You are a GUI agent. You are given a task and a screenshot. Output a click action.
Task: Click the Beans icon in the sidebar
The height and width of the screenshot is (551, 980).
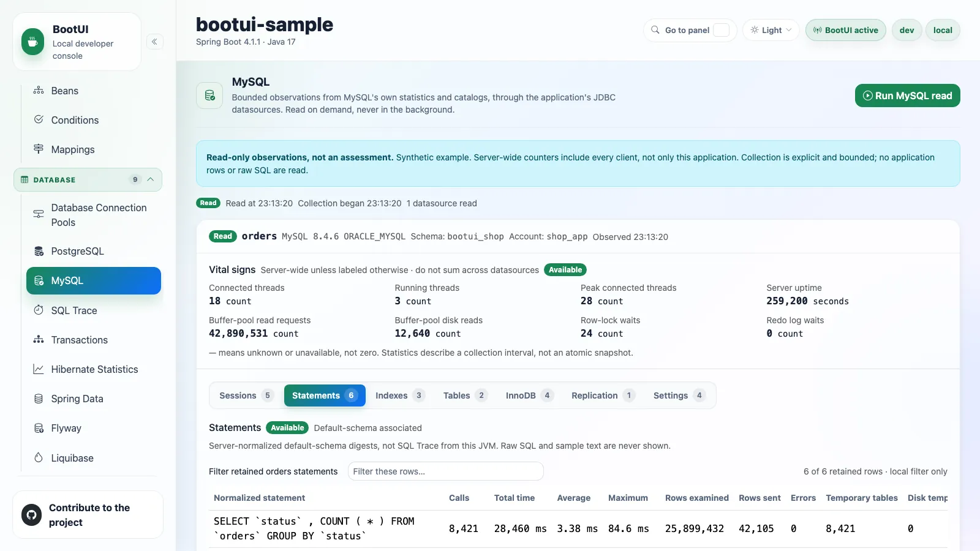(39, 91)
